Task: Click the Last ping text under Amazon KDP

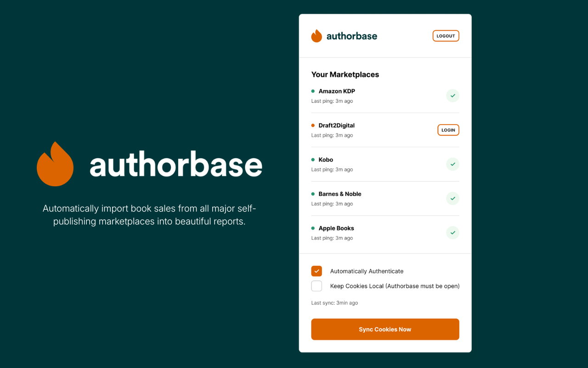Action: coord(332,101)
